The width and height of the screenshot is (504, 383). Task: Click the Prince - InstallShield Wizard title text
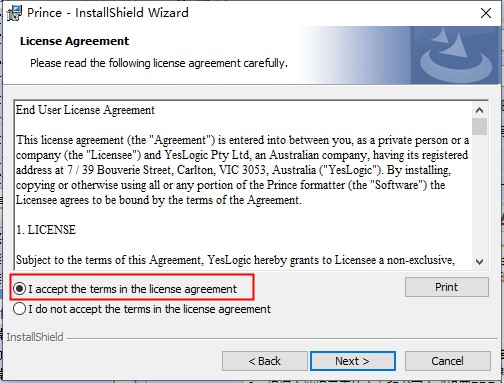[108, 13]
